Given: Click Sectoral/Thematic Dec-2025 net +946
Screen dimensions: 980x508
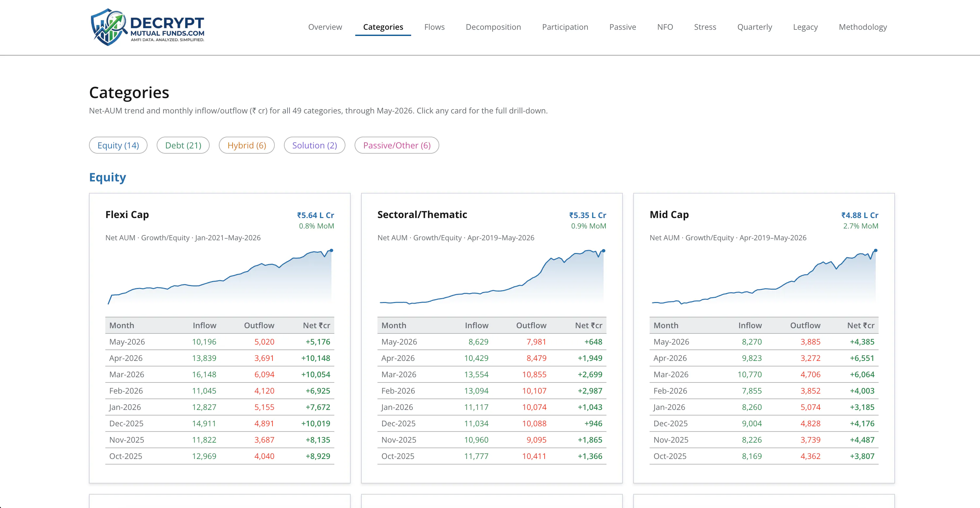Looking at the screenshot, I should 593,424.
